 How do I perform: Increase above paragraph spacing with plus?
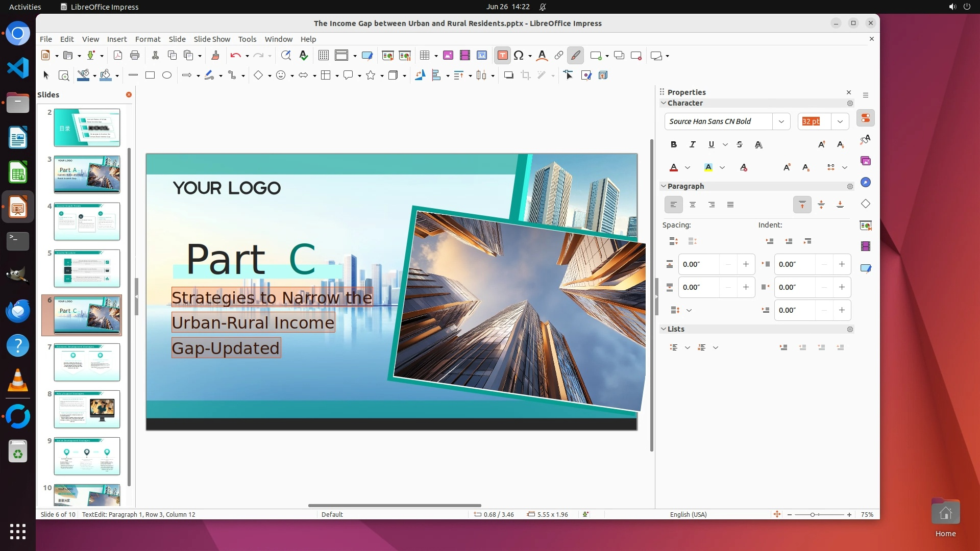[x=746, y=264]
